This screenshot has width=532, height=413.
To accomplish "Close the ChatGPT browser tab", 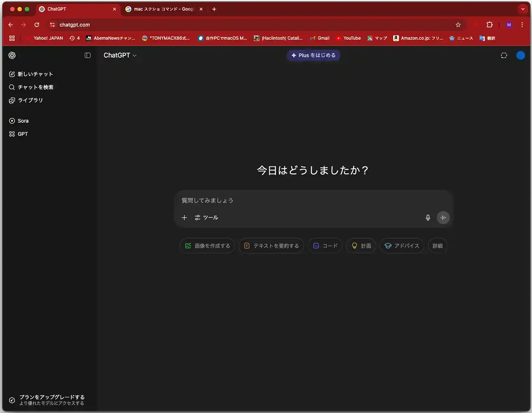I will tap(114, 9).
